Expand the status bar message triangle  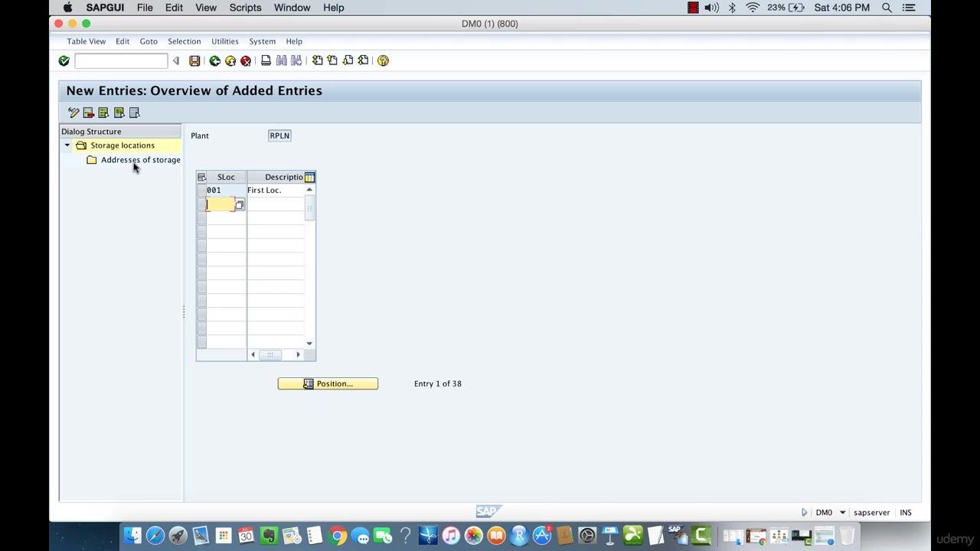(804, 513)
